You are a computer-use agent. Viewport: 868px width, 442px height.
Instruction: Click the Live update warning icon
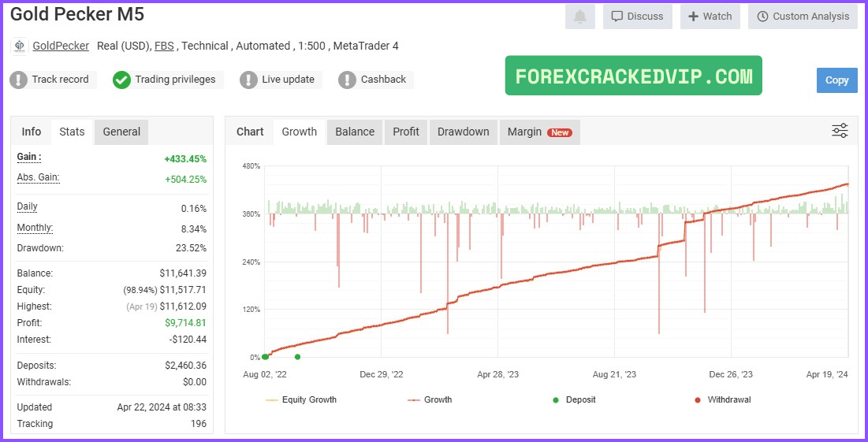248,80
